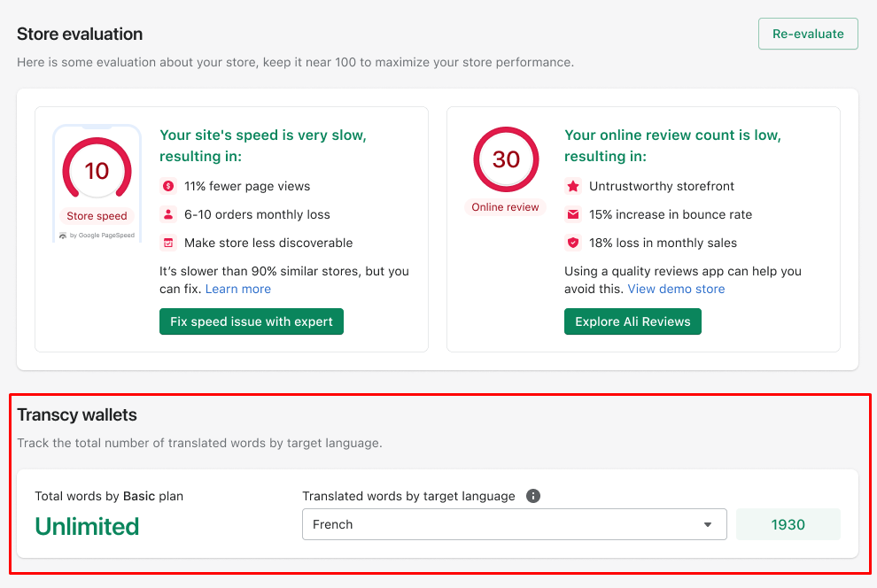Click the Transcy wallets heading

pos(77,414)
